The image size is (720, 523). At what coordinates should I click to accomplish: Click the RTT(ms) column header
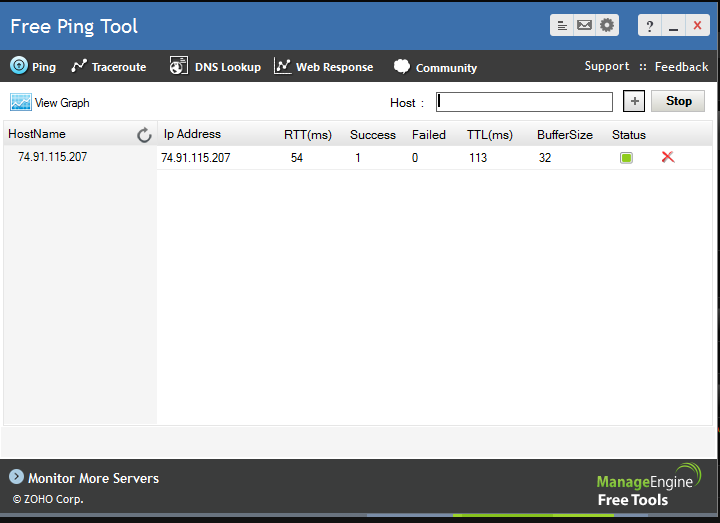[308, 135]
